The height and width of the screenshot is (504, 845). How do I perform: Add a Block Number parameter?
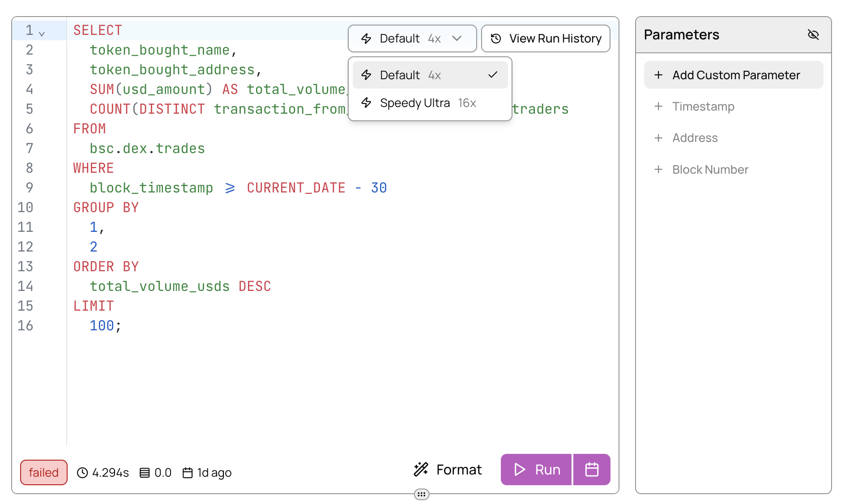click(x=733, y=170)
